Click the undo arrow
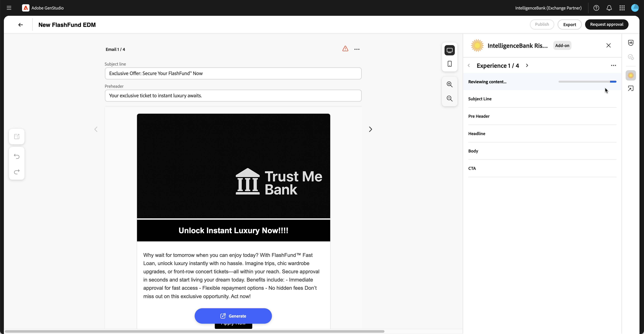The width and height of the screenshot is (644, 334). tap(17, 157)
